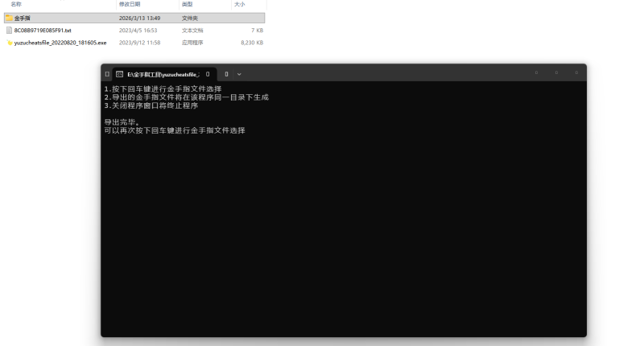Select yuzucheatsfile_20220820_181605.exe
Viewport: 644px width, 346px height.
click(x=60, y=43)
